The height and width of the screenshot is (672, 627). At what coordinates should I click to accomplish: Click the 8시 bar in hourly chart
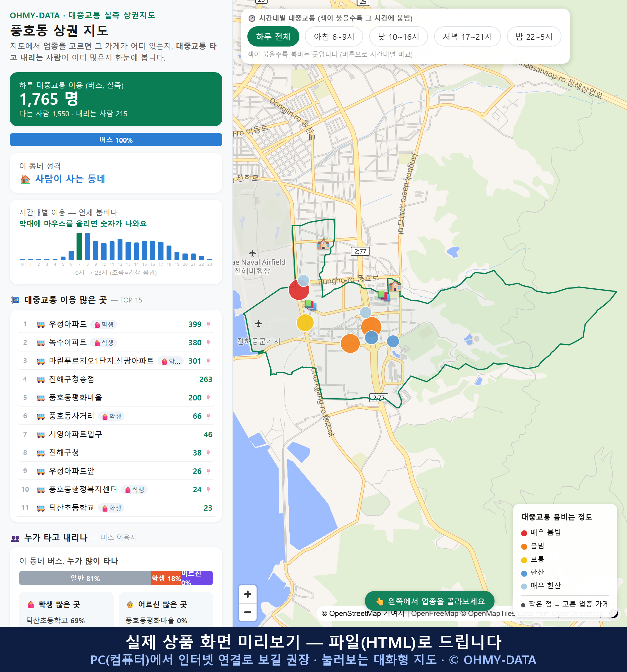click(88, 246)
